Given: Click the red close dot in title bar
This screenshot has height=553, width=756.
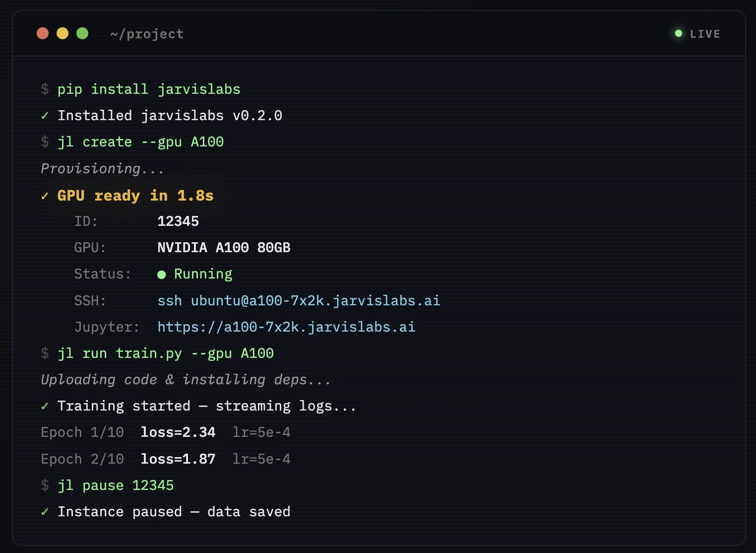Looking at the screenshot, I should (43, 33).
